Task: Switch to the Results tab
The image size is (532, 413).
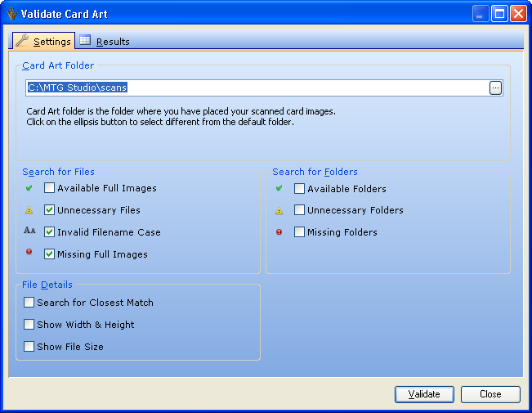Action: coord(105,41)
